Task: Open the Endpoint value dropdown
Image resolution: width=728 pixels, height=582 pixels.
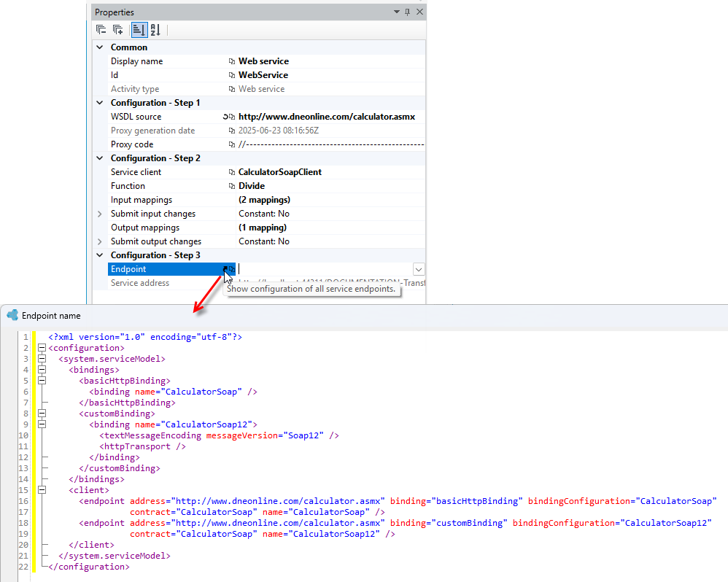Action: 418,269
